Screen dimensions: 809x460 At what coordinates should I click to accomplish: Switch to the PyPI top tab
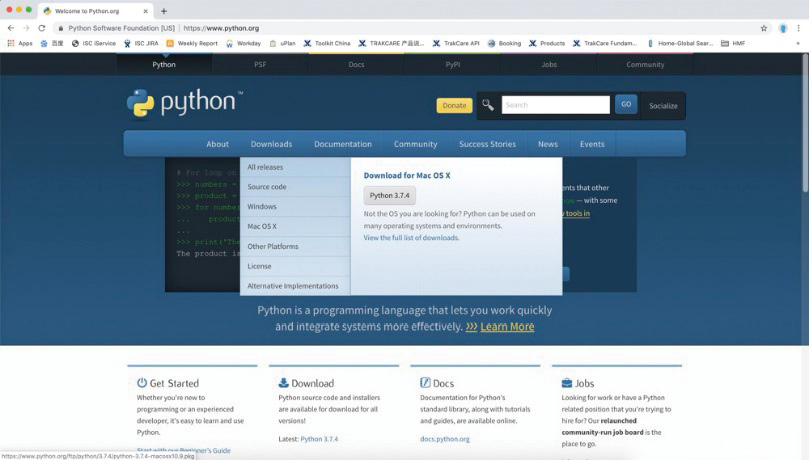[452, 64]
